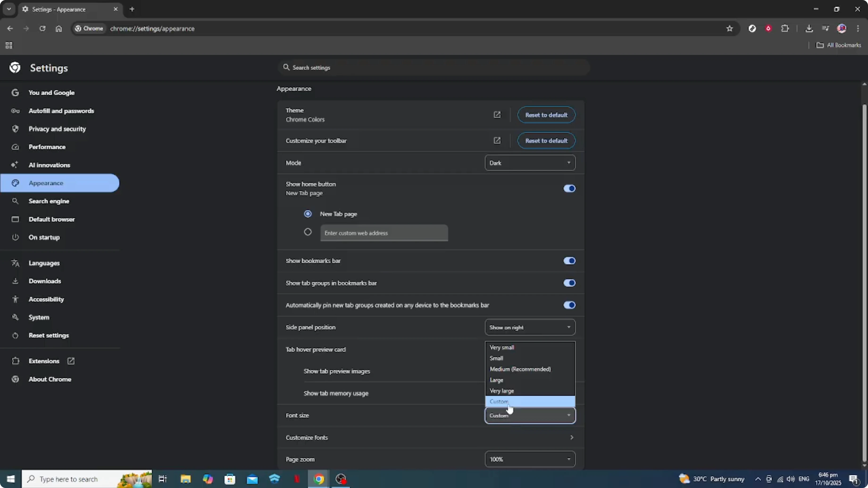
Task: Click the Home button icon
Action: tap(59, 29)
